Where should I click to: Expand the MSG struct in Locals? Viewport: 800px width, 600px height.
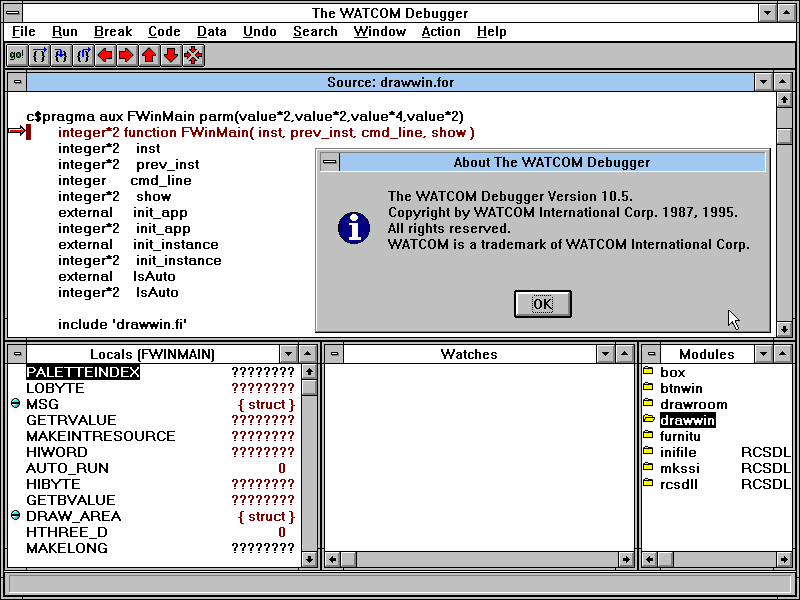click(15, 404)
